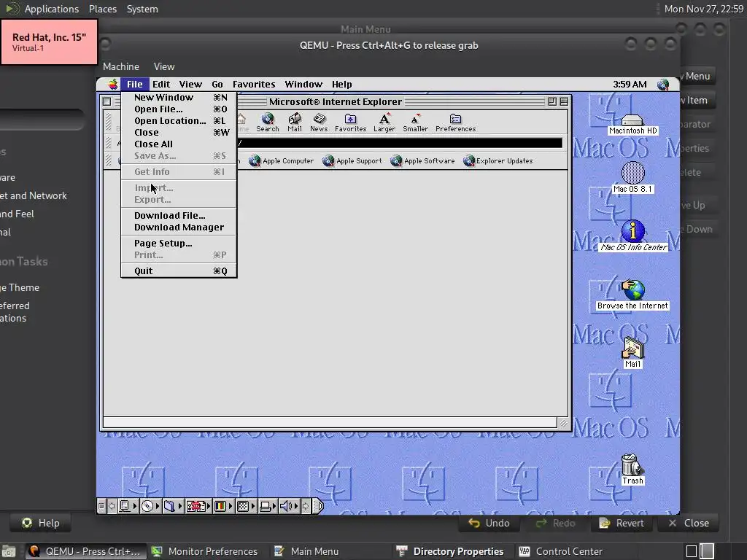Viewport: 747px width, 560px height.
Task: Open the GNOME Applications menu
Action: (x=52, y=9)
